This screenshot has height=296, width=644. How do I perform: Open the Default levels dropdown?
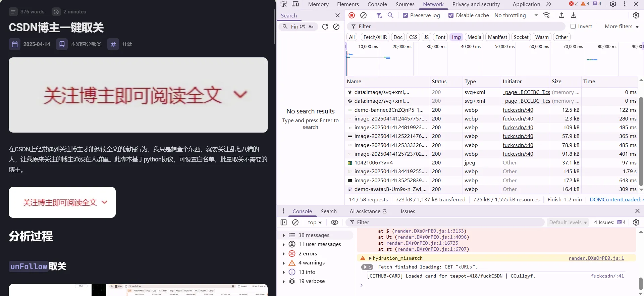tap(568, 222)
